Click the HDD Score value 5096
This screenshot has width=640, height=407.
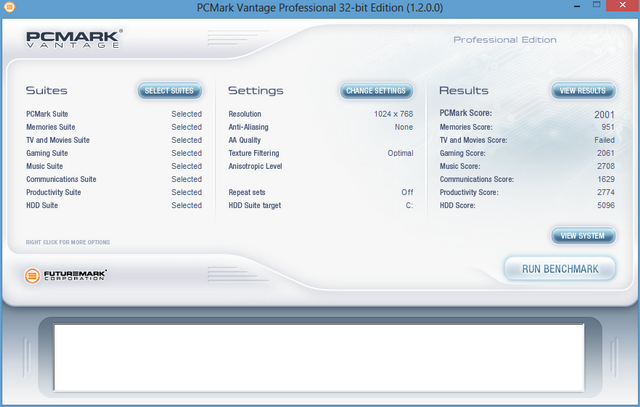tap(606, 205)
